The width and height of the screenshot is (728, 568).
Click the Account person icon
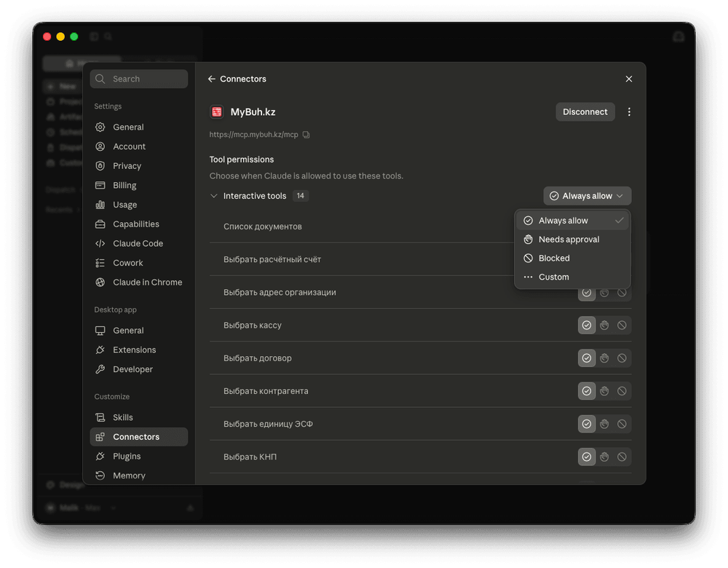pyautogui.click(x=100, y=147)
